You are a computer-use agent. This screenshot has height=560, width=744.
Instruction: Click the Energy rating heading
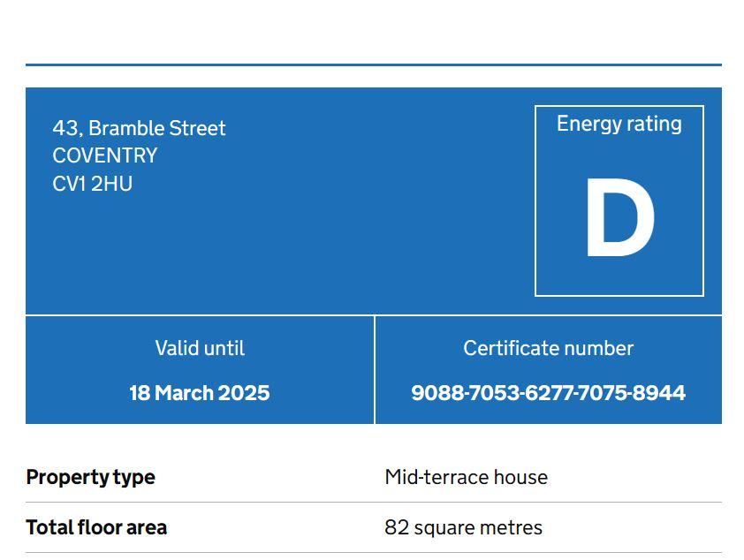click(619, 124)
